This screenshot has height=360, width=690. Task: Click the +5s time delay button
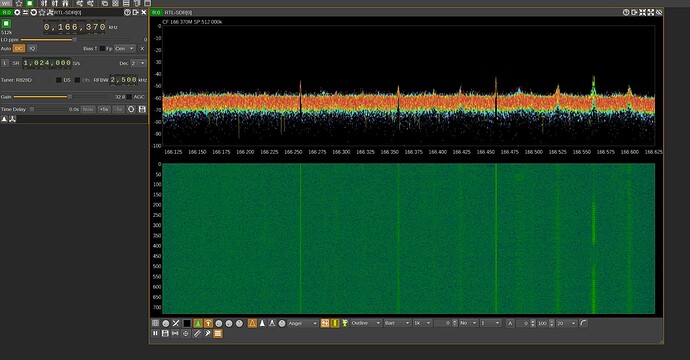pos(104,109)
